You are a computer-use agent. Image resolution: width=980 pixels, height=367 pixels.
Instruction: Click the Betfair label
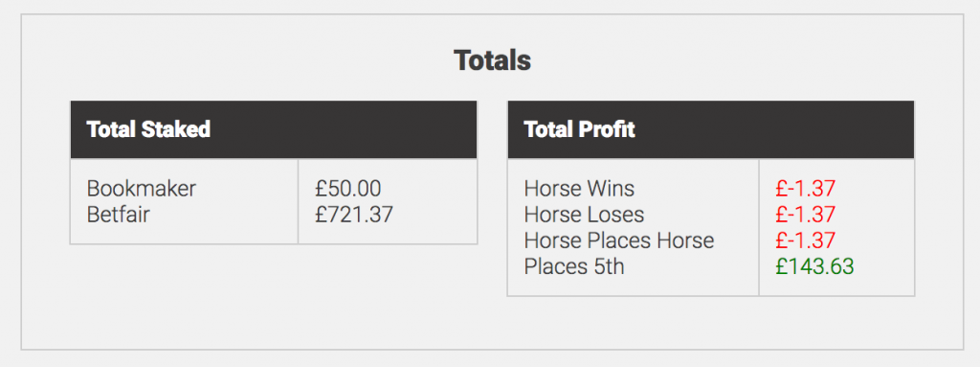point(119,215)
